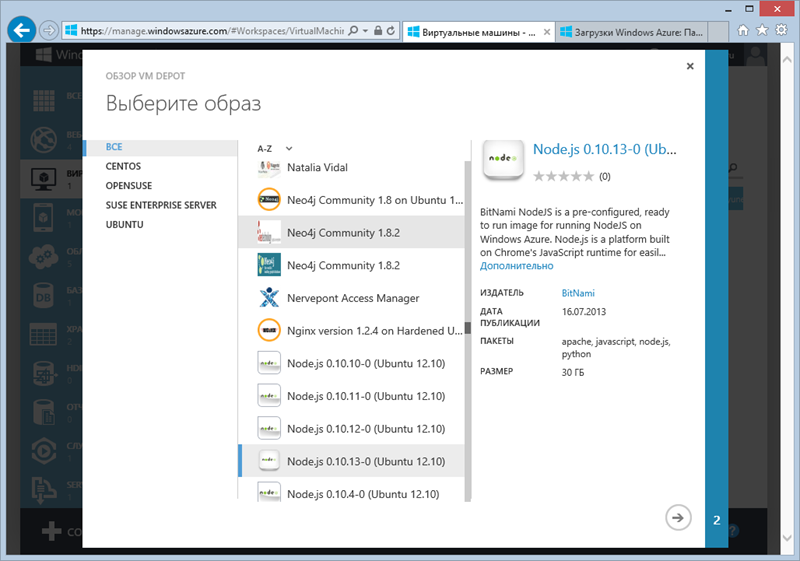Click the image list scrollbar thumb
Viewport: 800px width, 561px height.
467,327
